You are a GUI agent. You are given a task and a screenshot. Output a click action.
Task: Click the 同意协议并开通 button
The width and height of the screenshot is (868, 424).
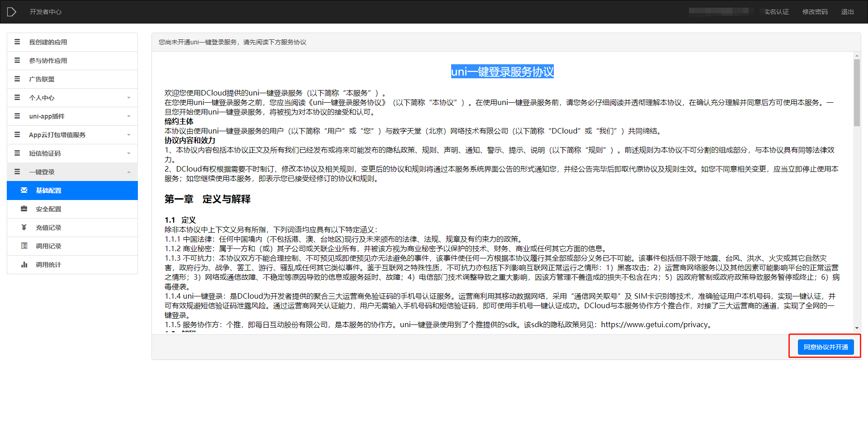click(x=826, y=347)
